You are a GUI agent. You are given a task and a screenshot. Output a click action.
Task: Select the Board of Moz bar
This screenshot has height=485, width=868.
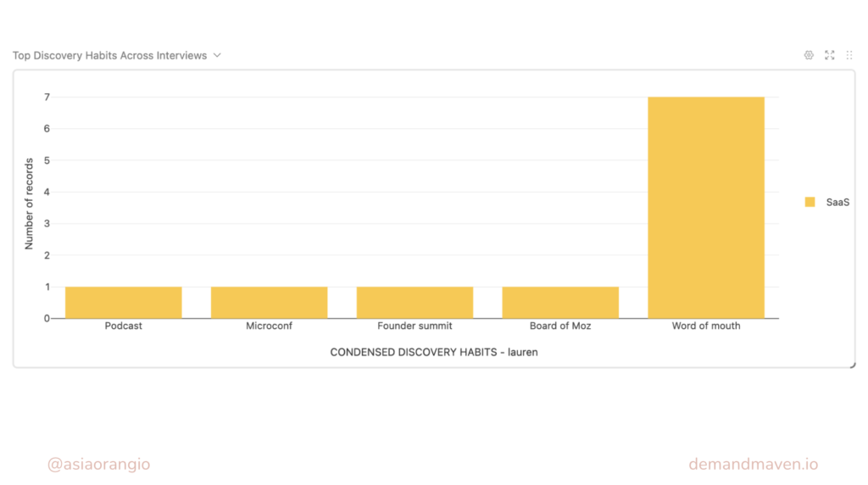[560, 303]
